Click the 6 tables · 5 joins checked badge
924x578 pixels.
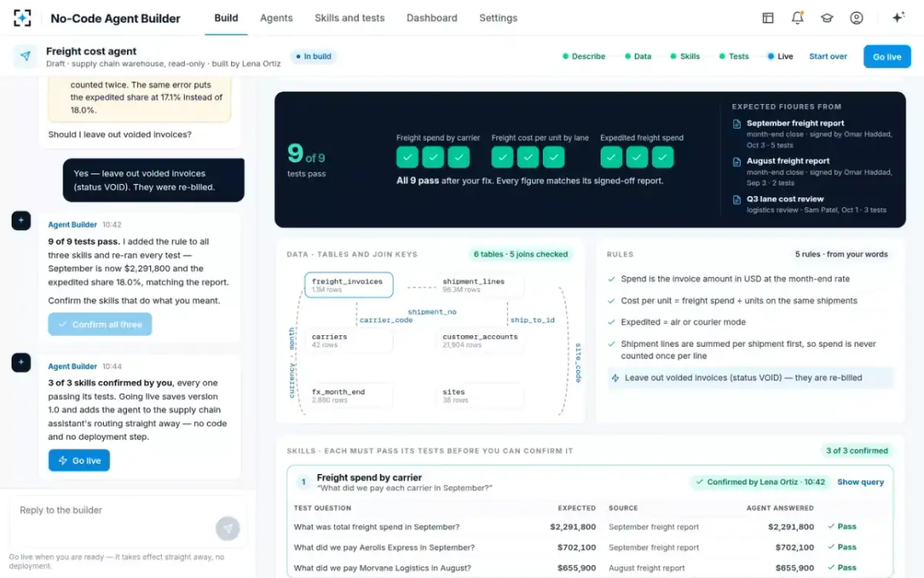[521, 254]
